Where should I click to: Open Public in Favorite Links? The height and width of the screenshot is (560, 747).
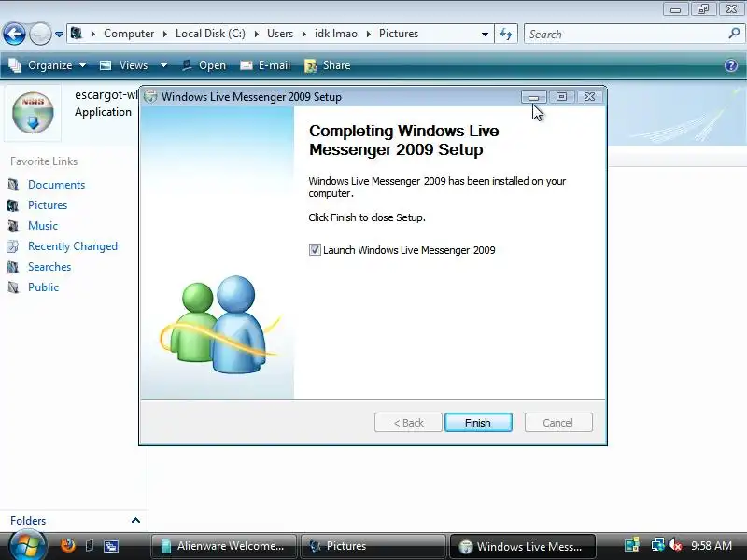coord(43,287)
